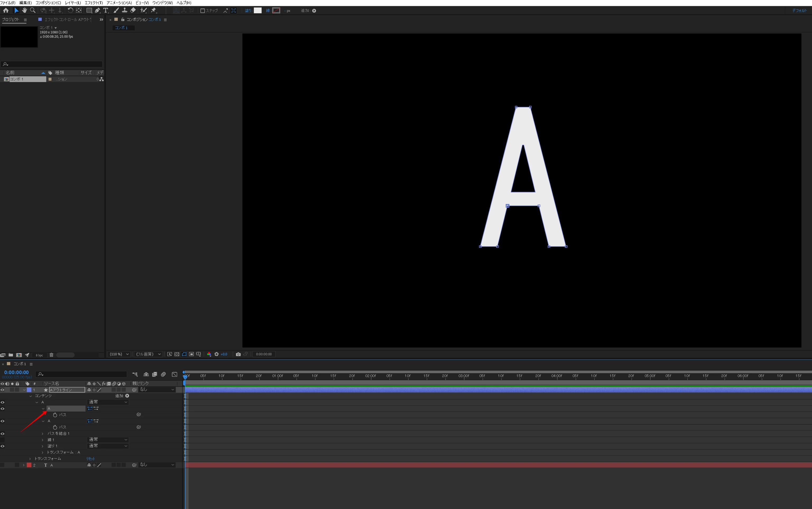
Task: Select the Puppet Pin tool
Action: pyautogui.click(x=154, y=11)
